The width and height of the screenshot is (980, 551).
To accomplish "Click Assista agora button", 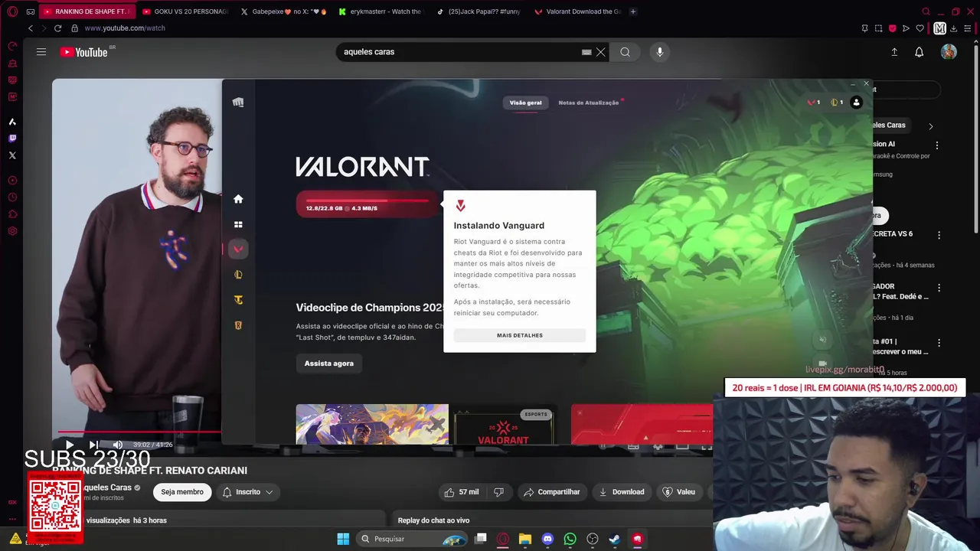I will click(329, 364).
